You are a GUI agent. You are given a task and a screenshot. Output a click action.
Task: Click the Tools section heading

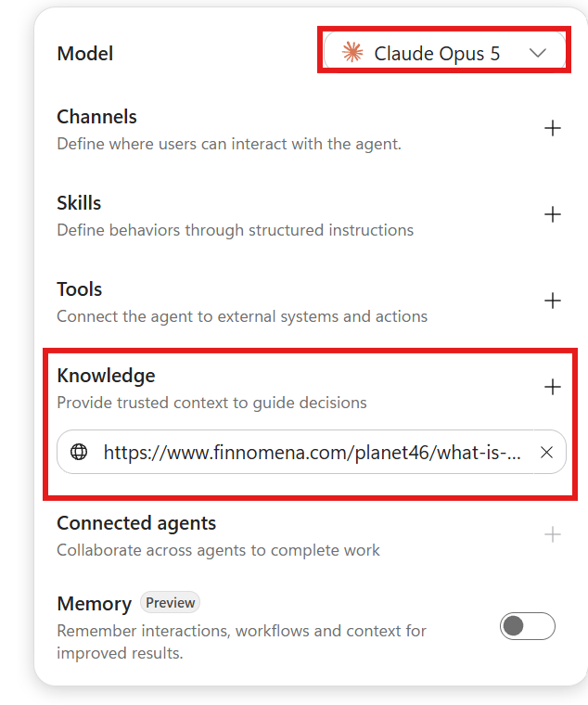tap(79, 289)
